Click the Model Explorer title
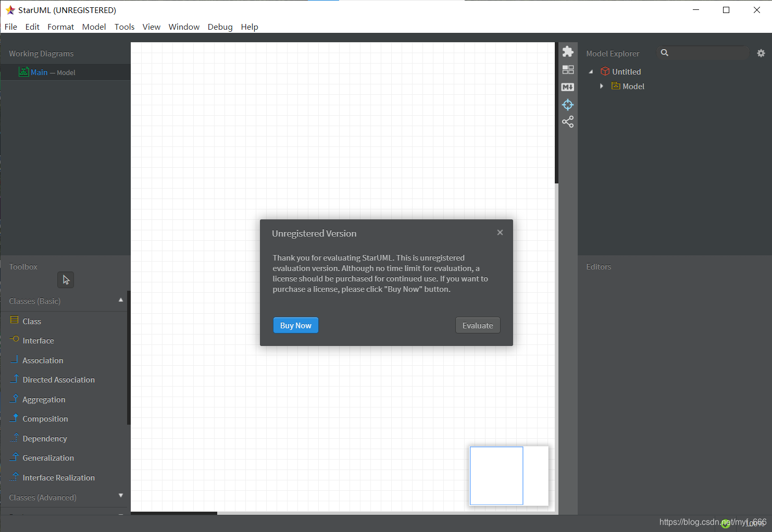The width and height of the screenshot is (772, 532). (x=613, y=53)
